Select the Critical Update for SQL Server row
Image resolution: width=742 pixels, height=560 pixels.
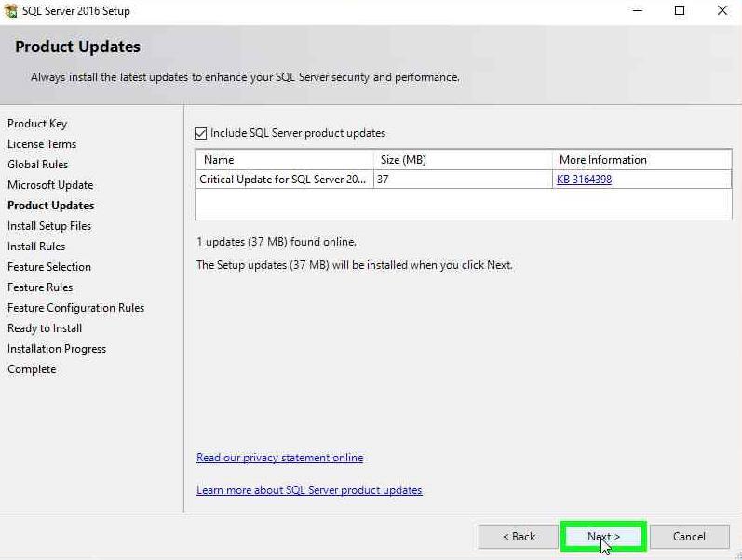coord(464,180)
